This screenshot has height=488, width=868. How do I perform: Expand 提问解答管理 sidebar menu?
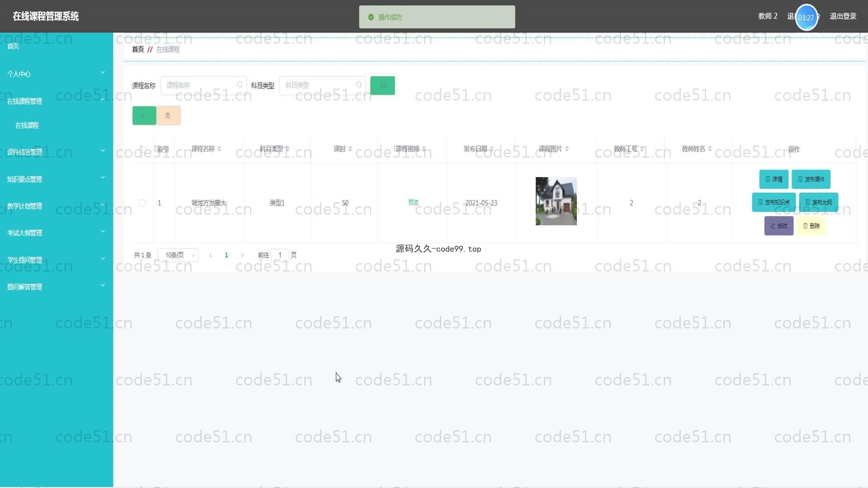(57, 286)
